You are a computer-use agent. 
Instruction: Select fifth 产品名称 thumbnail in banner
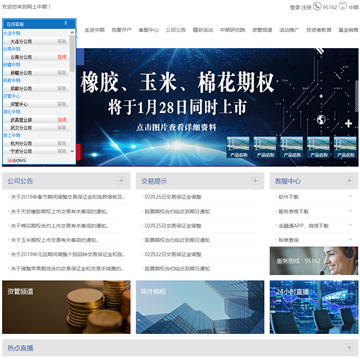pyautogui.click(x=345, y=147)
